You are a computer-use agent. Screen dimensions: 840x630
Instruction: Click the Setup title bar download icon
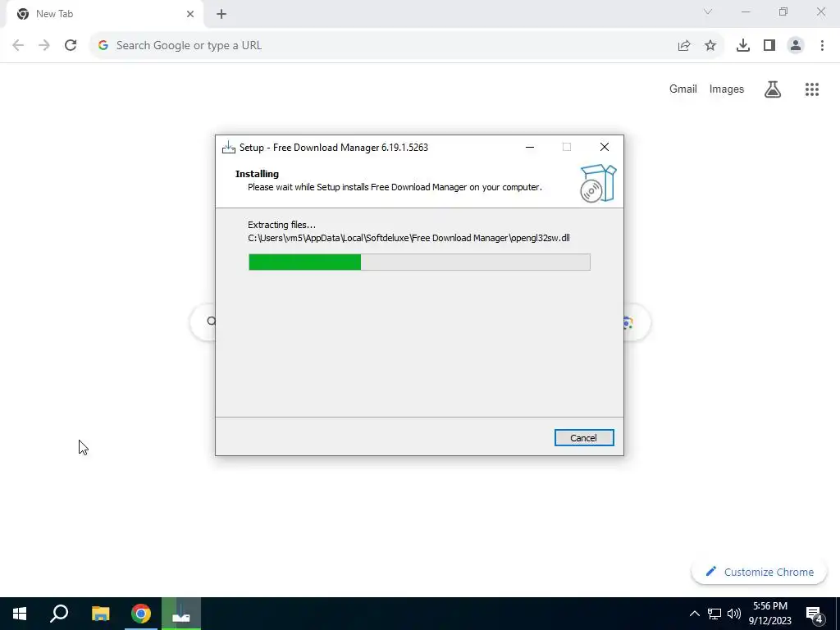229,148
